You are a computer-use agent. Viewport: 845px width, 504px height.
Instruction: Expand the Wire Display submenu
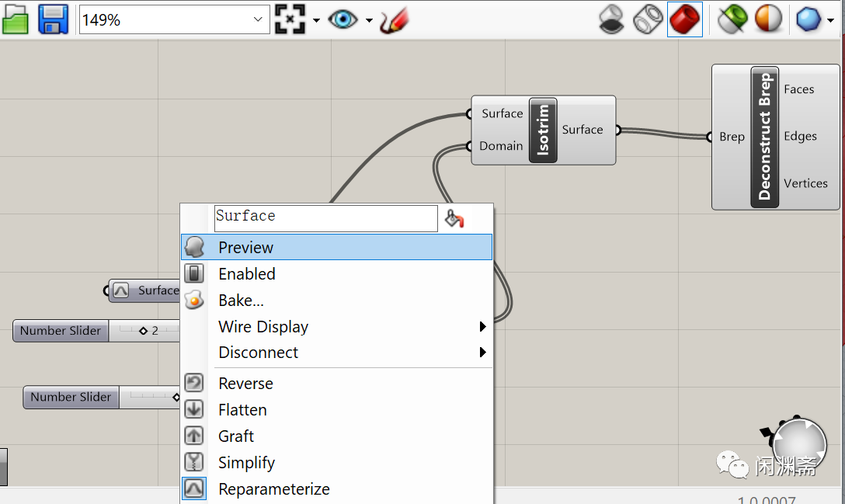(x=337, y=327)
